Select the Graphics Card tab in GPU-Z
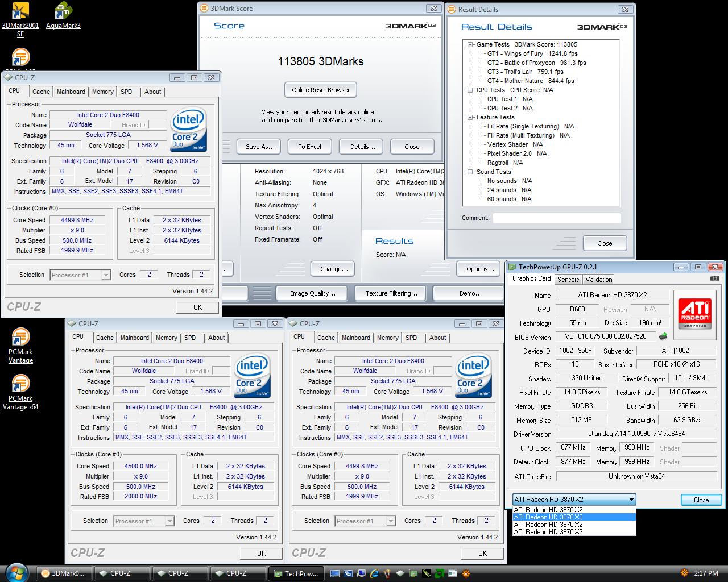Image resolution: width=728 pixels, height=582 pixels. click(x=531, y=278)
